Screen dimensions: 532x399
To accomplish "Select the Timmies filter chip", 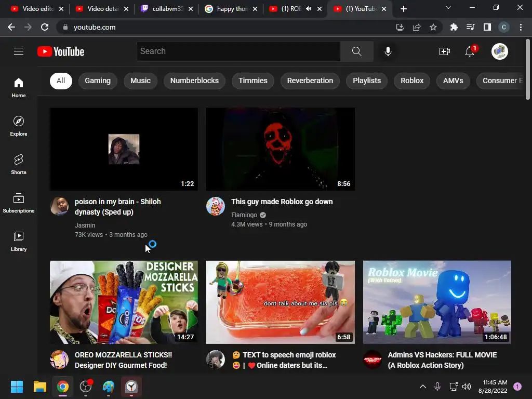I will (x=253, y=81).
